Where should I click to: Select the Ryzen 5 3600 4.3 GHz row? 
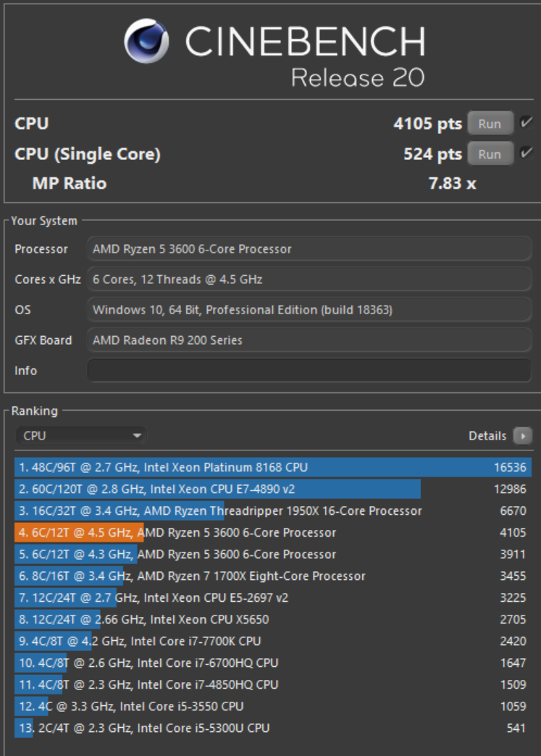click(x=272, y=555)
